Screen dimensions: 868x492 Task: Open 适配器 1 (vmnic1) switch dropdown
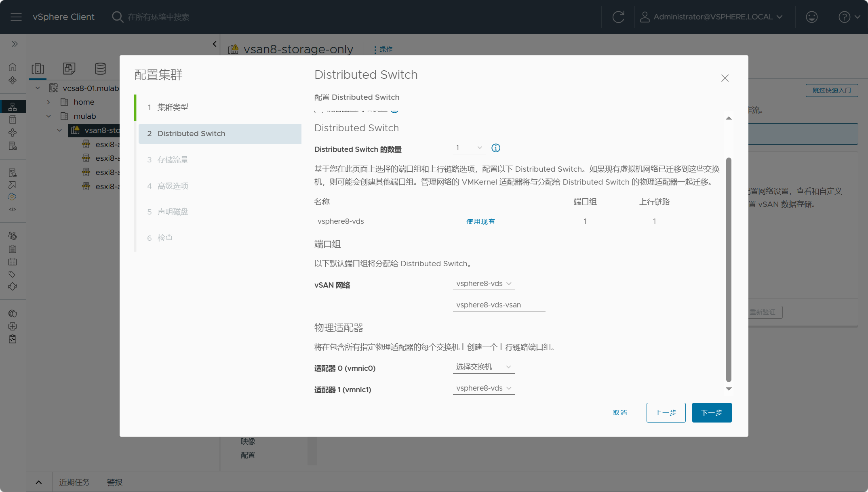[x=484, y=388]
